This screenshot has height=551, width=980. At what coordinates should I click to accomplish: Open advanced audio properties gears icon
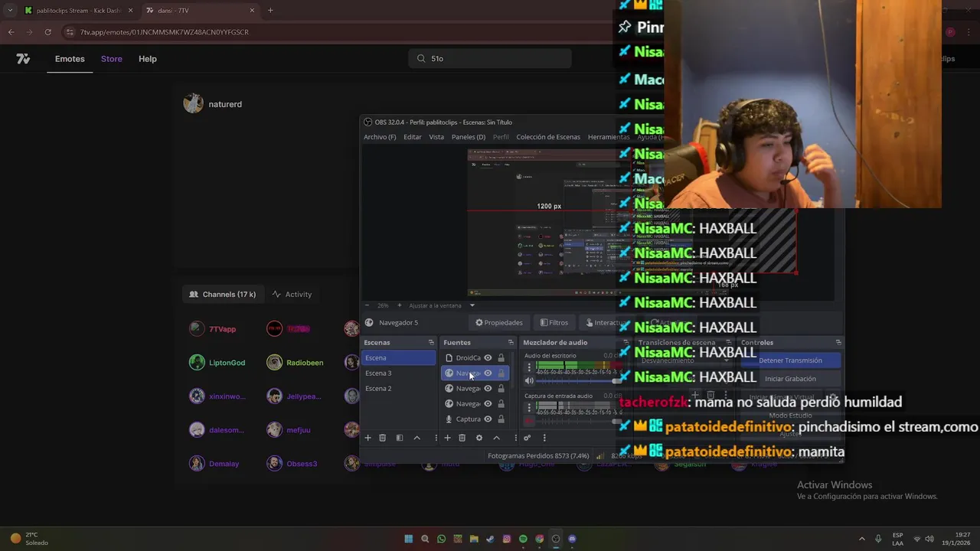coord(527,438)
